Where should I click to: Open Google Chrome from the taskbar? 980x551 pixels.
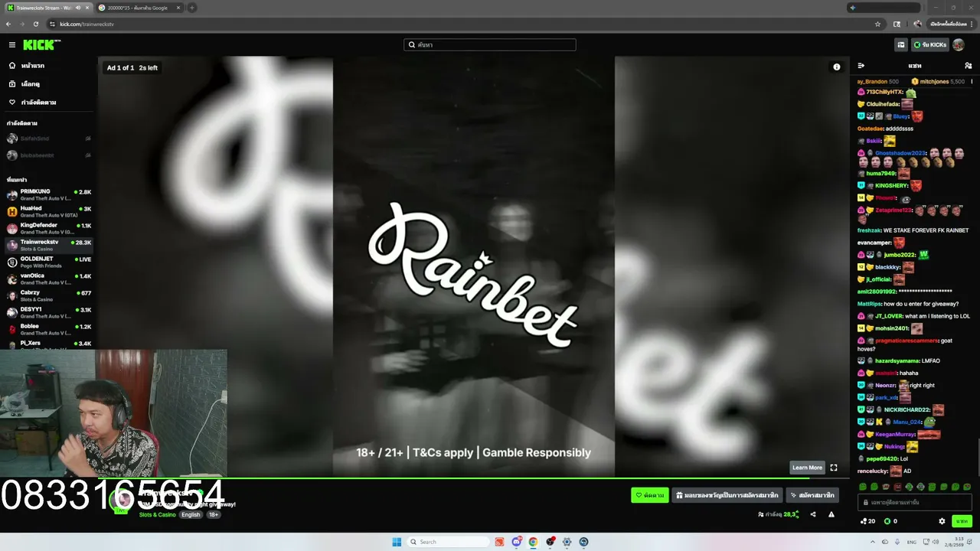tap(533, 542)
